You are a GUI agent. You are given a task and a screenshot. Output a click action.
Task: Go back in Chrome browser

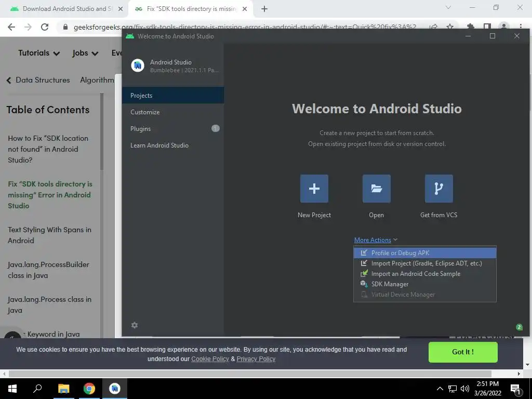pos(11,27)
